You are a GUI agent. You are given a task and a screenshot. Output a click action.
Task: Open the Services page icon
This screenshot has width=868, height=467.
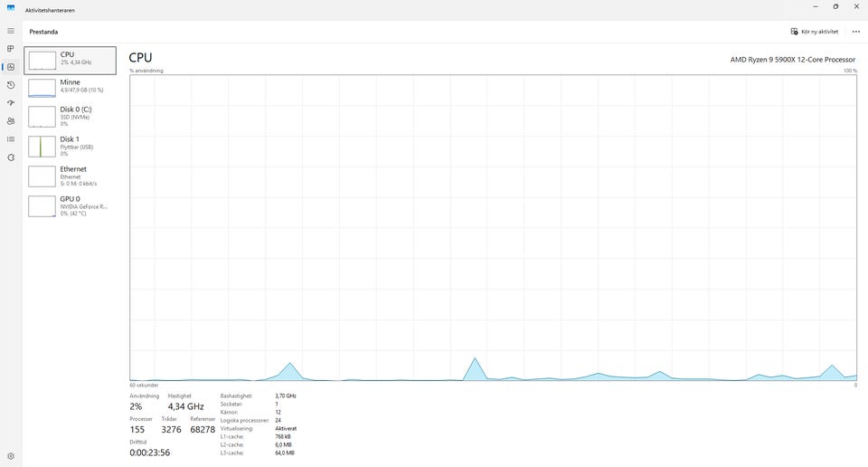pos(11,157)
